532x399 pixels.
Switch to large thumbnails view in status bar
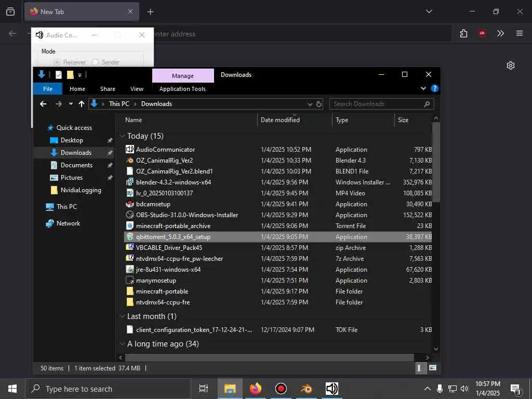433,368
